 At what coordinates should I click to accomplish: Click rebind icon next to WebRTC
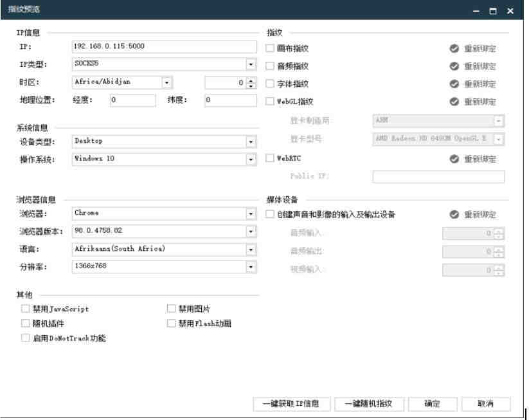click(454, 159)
